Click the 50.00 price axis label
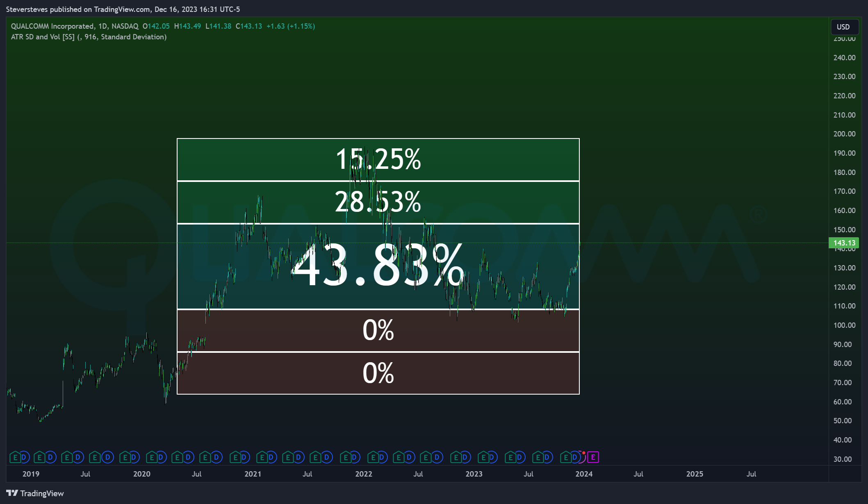The image size is (868, 504). click(x=843, y=421)
